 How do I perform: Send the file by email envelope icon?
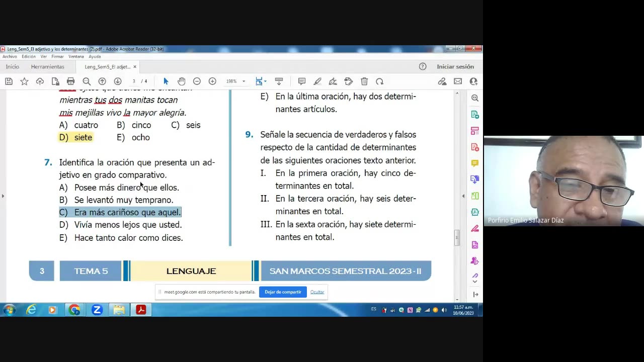458,81
